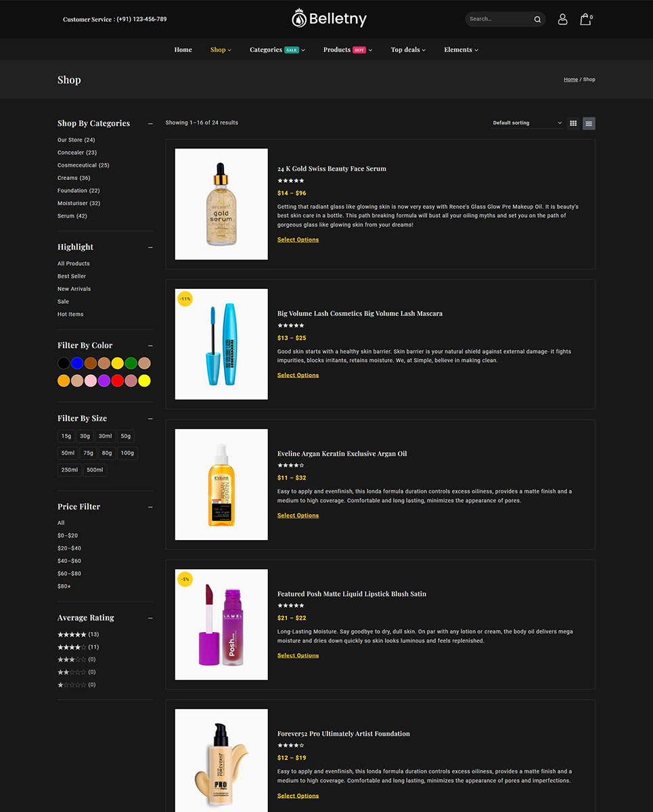653x812 pixels.
Task: Switch to grid view layout
Action: click(x=573, y=123)
